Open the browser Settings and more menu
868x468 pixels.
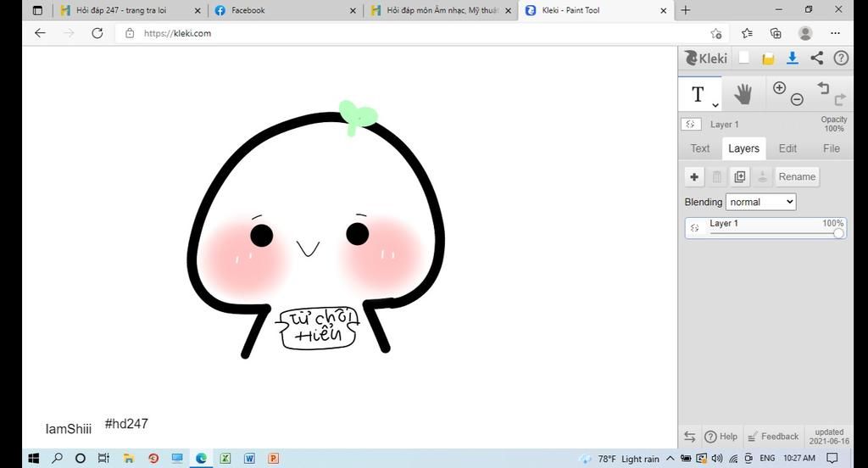coord(835,33)
